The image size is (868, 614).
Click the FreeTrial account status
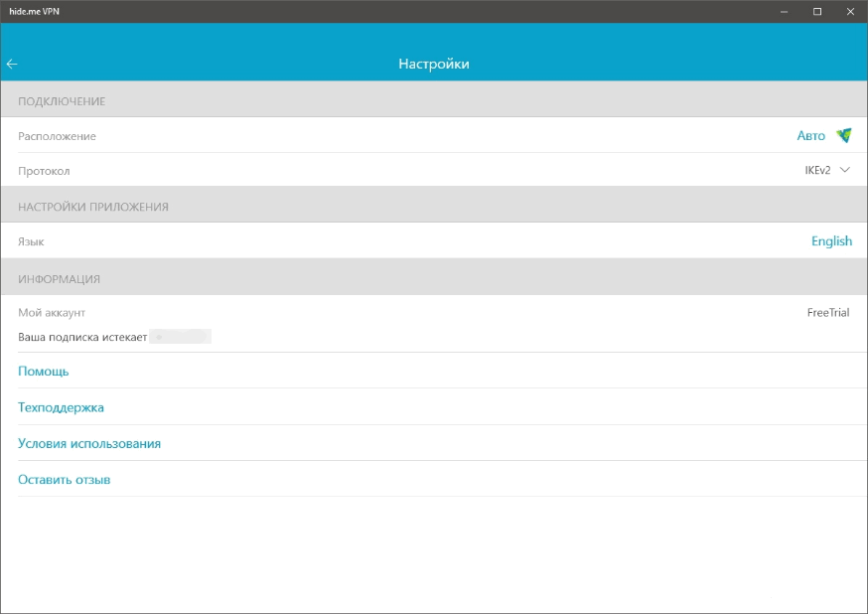[828, 313]
